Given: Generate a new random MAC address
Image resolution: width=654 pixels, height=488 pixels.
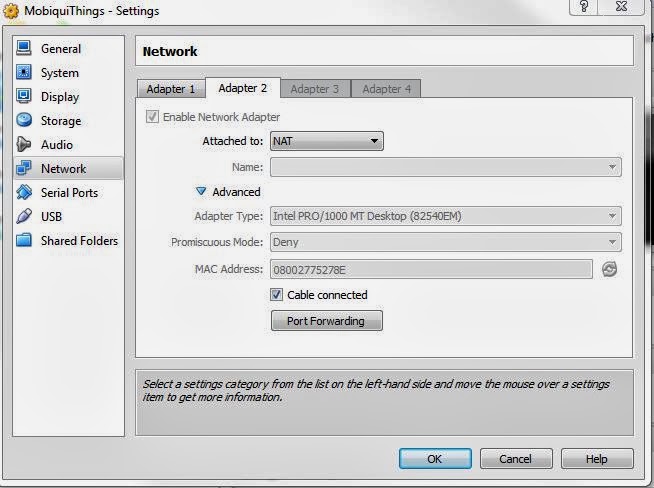Looking at the screenshot, I should tap(609, 269).
